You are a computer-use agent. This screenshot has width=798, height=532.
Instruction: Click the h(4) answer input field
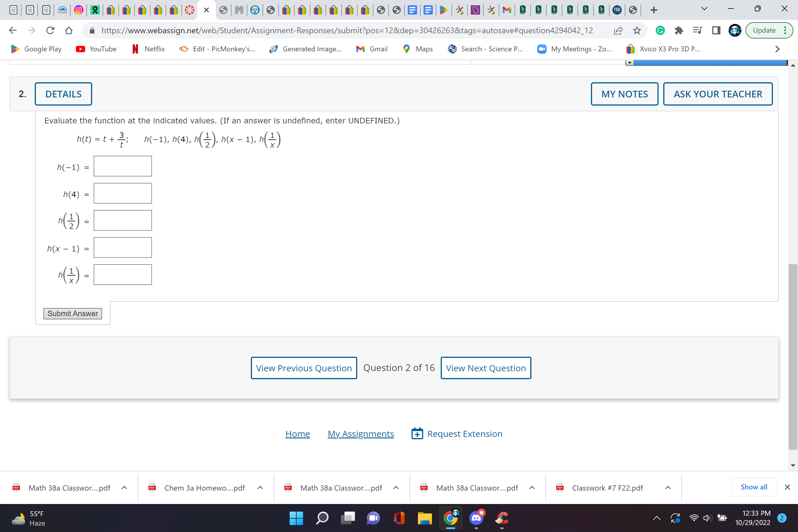[123, 193]
